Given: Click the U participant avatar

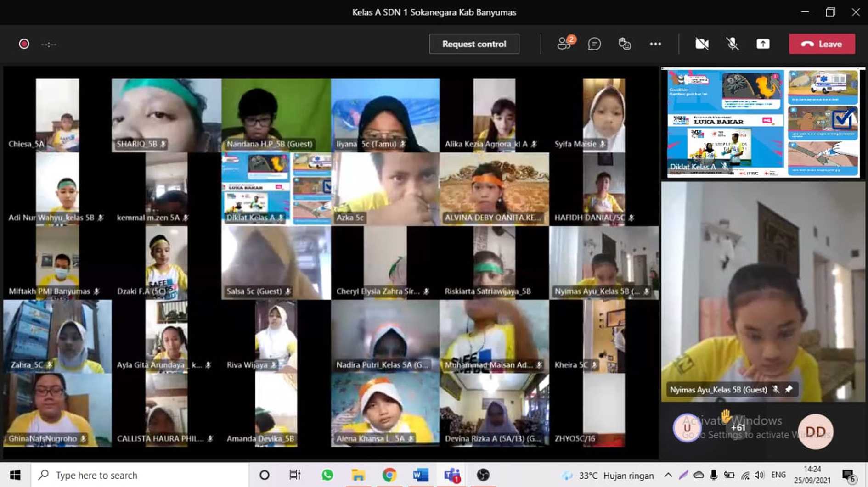Looking at the screenshot, I should pos(687,428).
